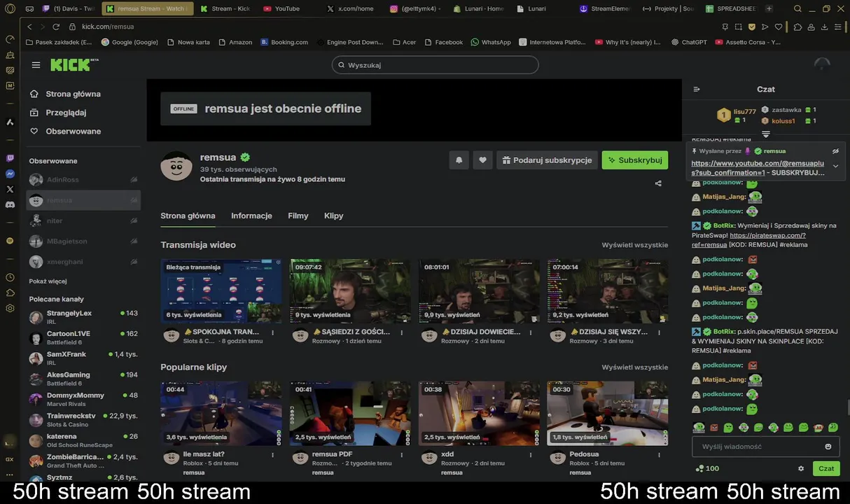The width and height of the screenshot is (850, 504).
Task: Open Messenger in Opera sidebar
Action: click(10, 174)
